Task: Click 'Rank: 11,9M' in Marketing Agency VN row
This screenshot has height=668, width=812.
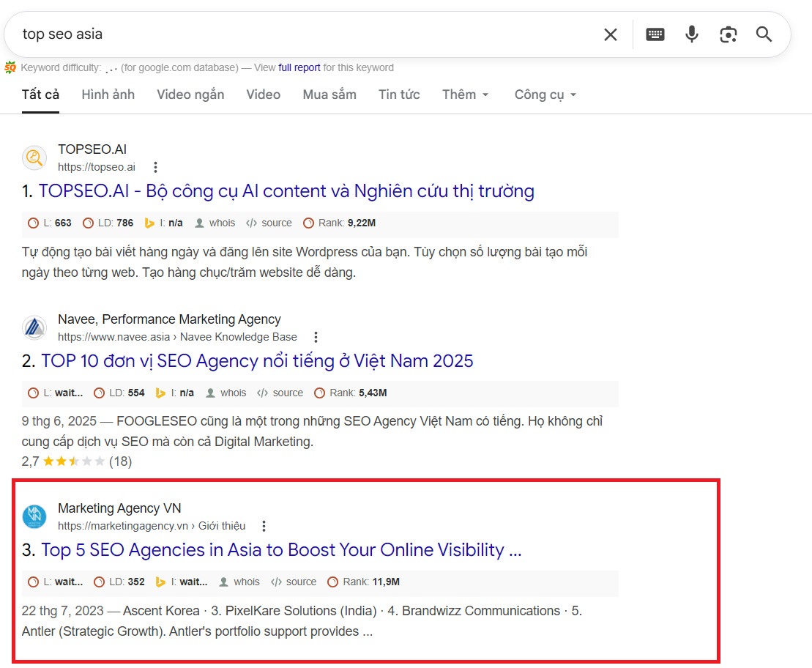Action: click(364, 582)
